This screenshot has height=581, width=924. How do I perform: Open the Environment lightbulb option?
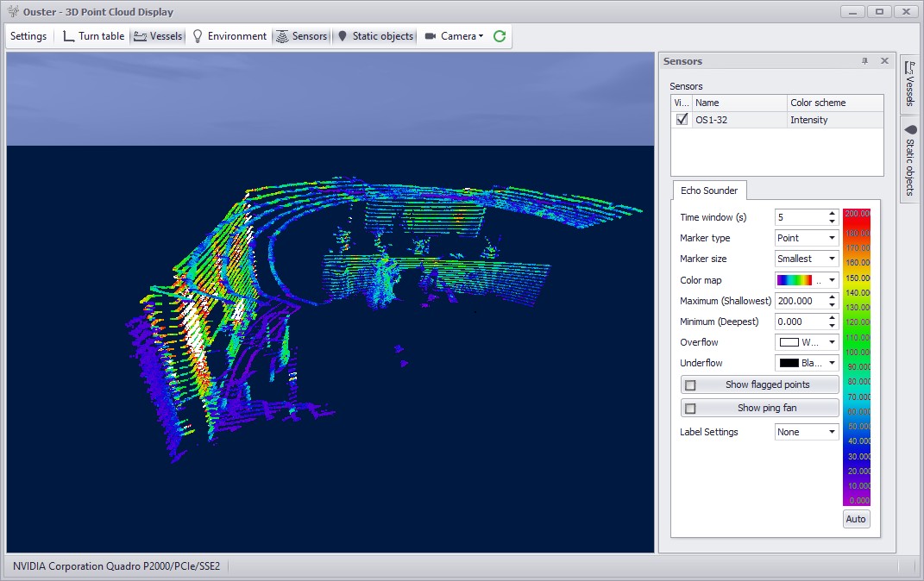[x=229, y=36]
